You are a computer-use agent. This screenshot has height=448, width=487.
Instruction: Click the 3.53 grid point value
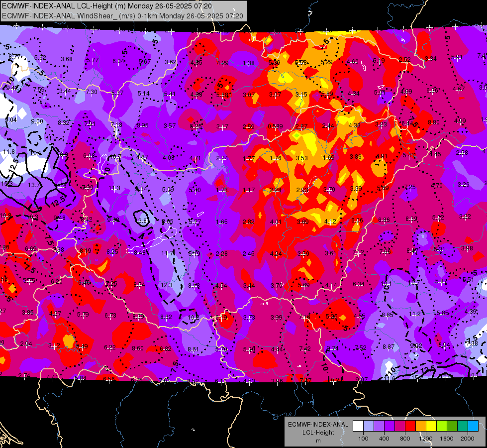point(301,158)
